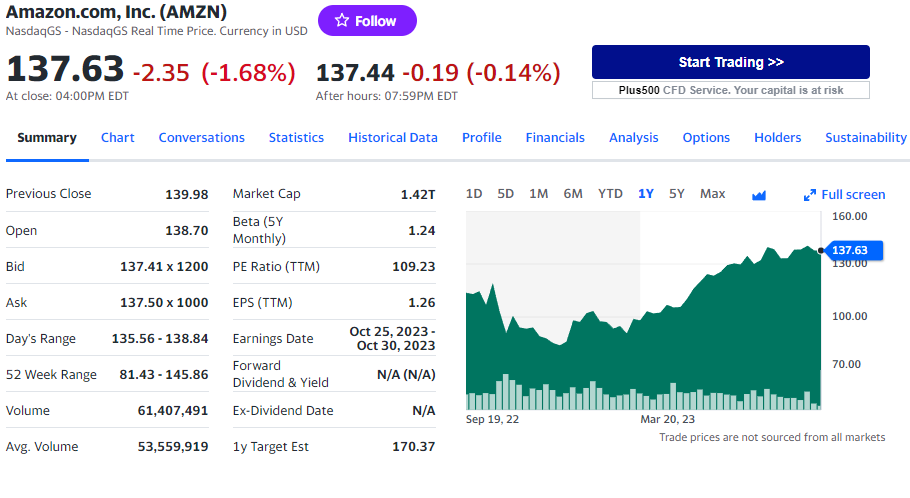Screen dimensions: 910x498
Task: View the Holders tab
Action: [778, 138]
